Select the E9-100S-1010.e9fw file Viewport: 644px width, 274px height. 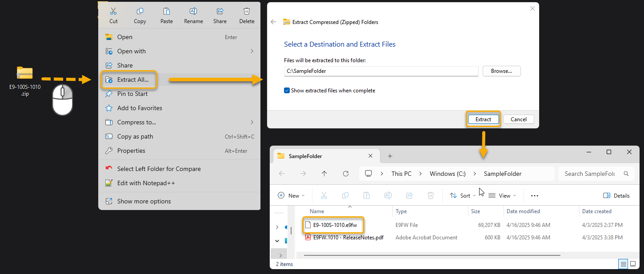[x=335, y=225]
